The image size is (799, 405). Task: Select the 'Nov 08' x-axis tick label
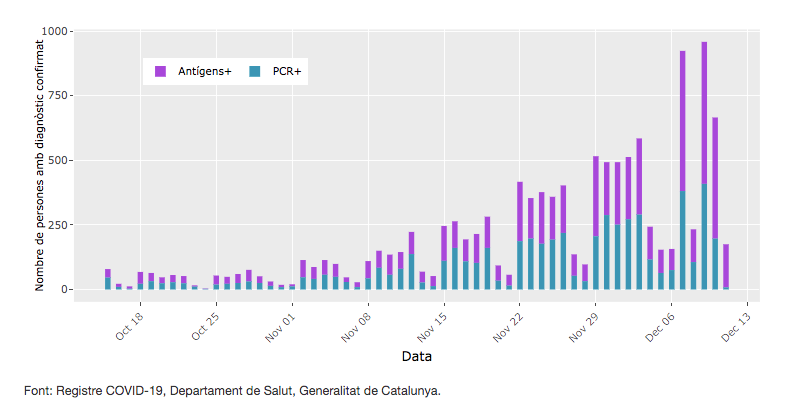(x=357, y=326)
